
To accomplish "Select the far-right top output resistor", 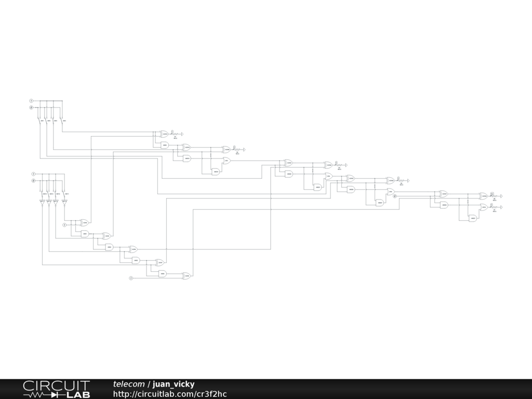I will tap(494, 195).
